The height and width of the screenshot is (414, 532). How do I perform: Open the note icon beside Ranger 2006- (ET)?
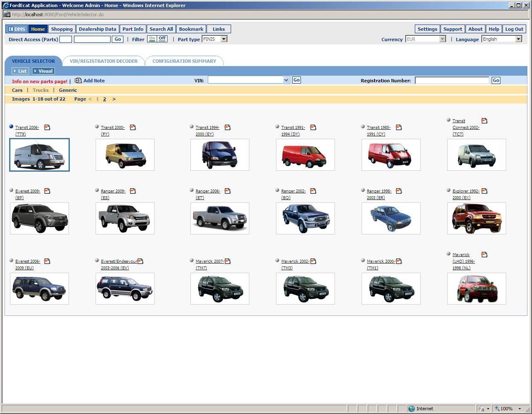tap(227, 191)
